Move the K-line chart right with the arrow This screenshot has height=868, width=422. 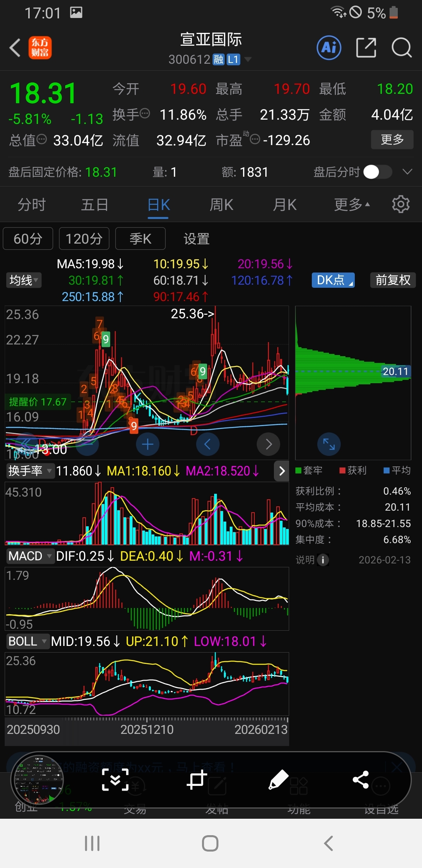[x=268, y=444]
